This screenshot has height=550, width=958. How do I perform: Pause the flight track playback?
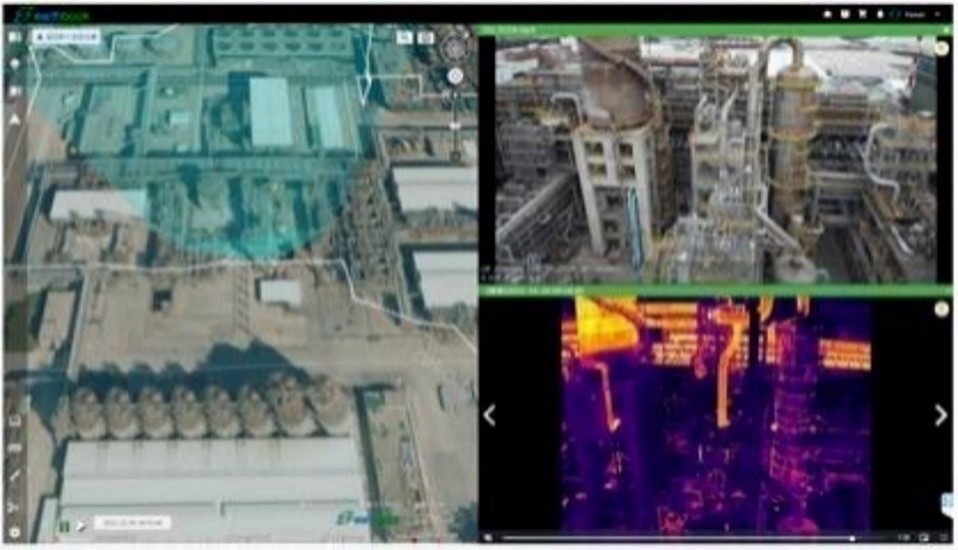[x=64, y=524]
